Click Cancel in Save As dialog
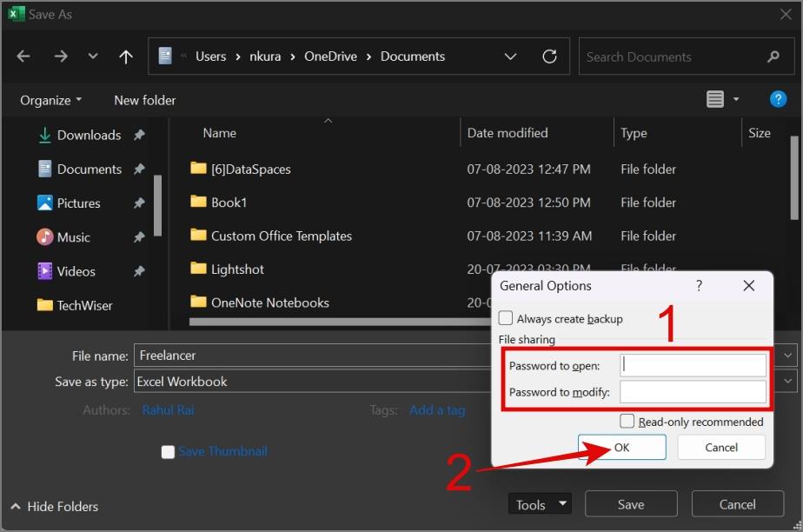The image size is (803, 532). click(738, 504)
